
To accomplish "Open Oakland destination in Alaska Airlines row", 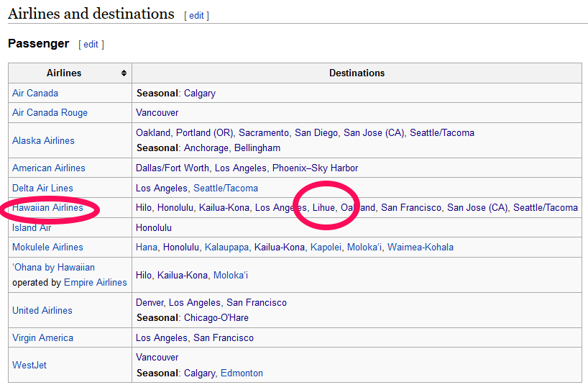I will [153, 133].
